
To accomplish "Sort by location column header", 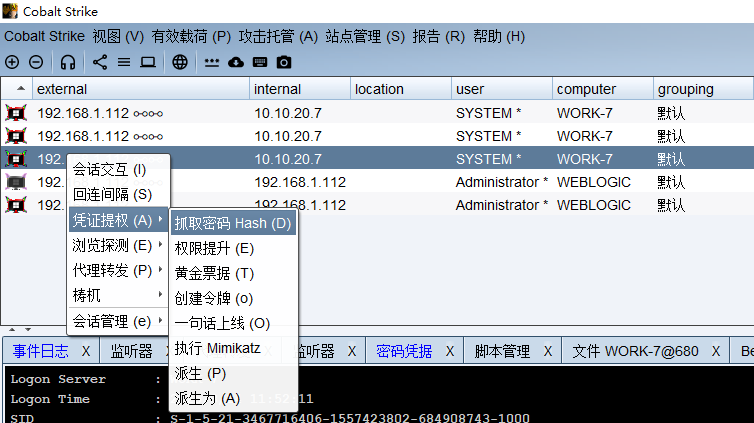I will 401,89.
